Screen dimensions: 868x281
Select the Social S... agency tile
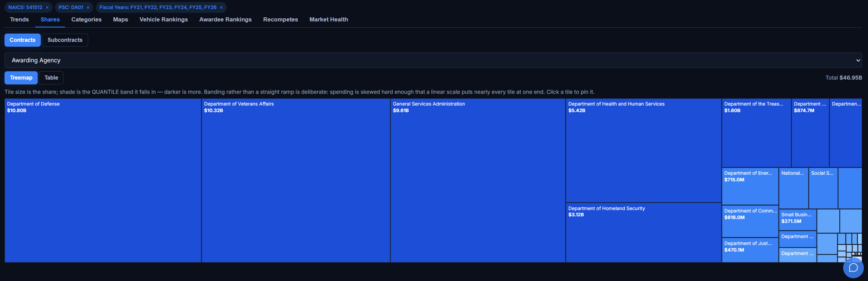pyautogui.click(x=823, y=188)
